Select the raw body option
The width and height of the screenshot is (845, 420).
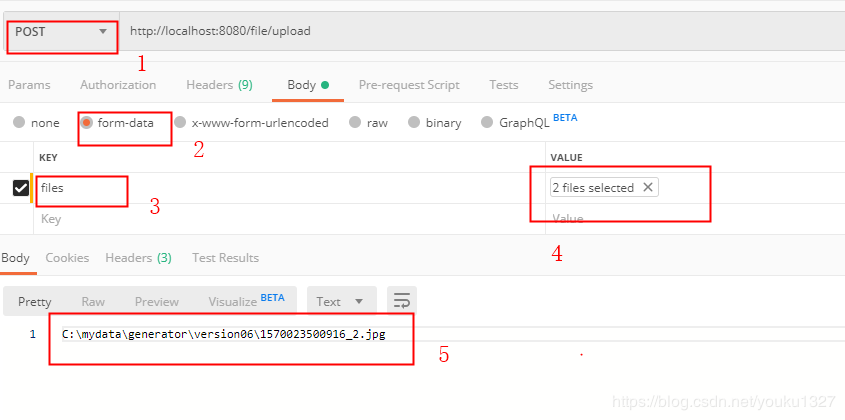354,123
